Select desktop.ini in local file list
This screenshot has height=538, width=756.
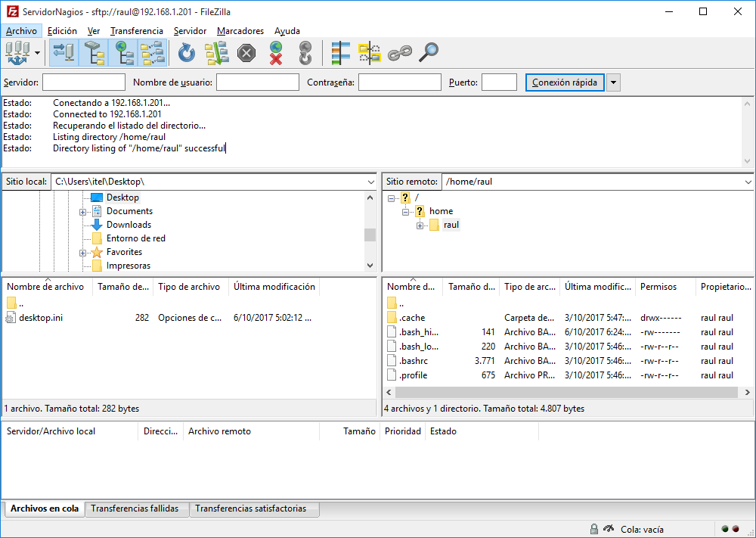point(41,318)
